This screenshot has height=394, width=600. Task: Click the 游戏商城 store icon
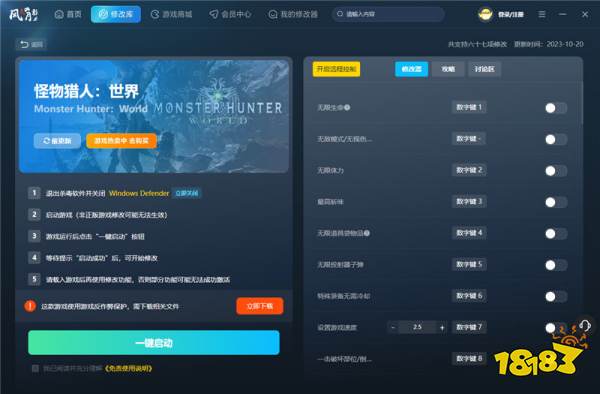coord(155,15)
